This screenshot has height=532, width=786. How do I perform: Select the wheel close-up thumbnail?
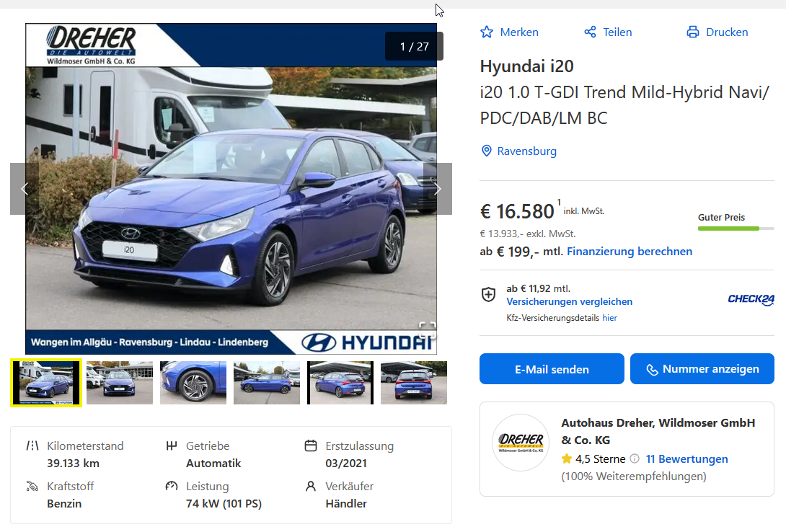coord(193,383)
